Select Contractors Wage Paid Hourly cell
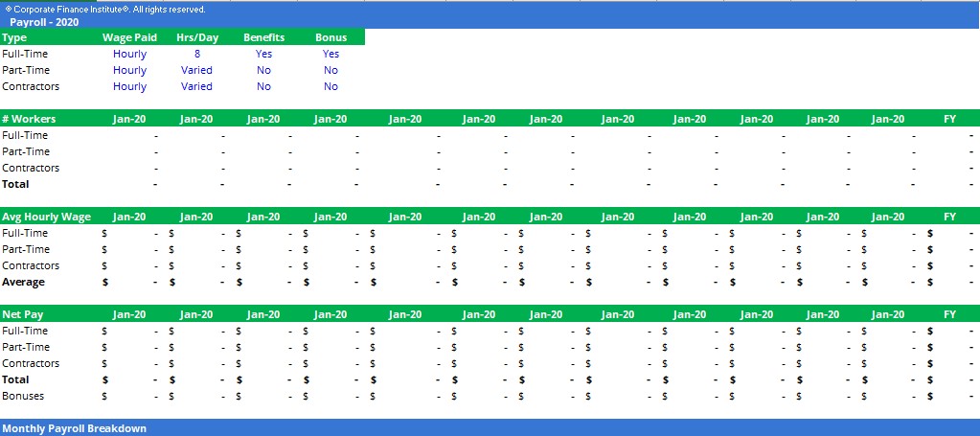The height and width of the screenshot is (436, 980). point(129,86)
